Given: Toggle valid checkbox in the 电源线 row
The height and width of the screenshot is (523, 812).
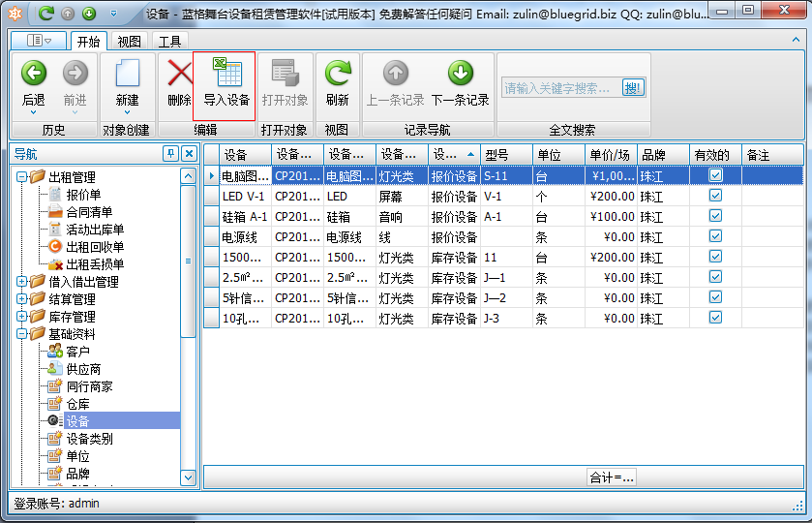Looking at the screenshot, I should (x=715, y=236).
